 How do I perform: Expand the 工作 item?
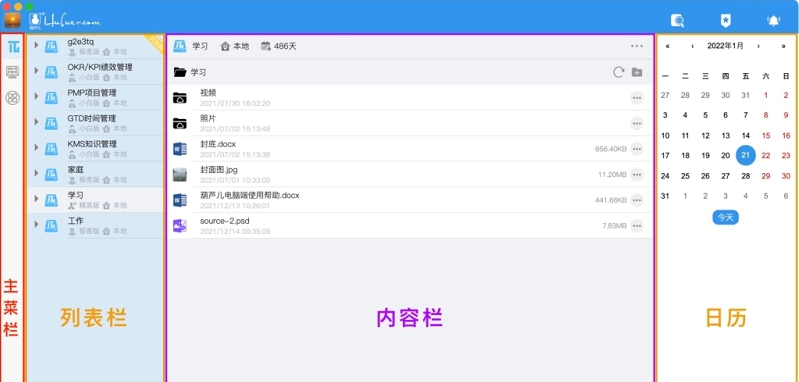point(36,224)
